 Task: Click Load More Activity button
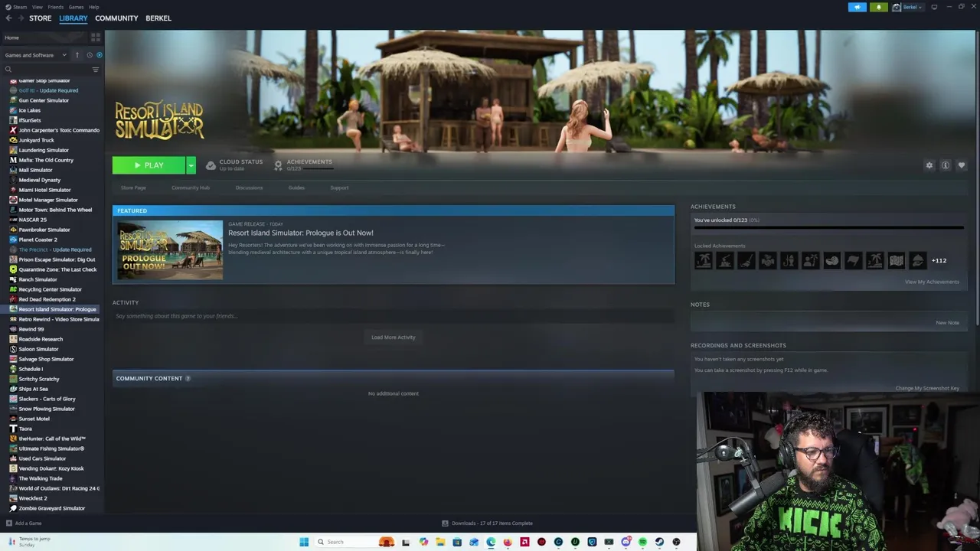394,337
